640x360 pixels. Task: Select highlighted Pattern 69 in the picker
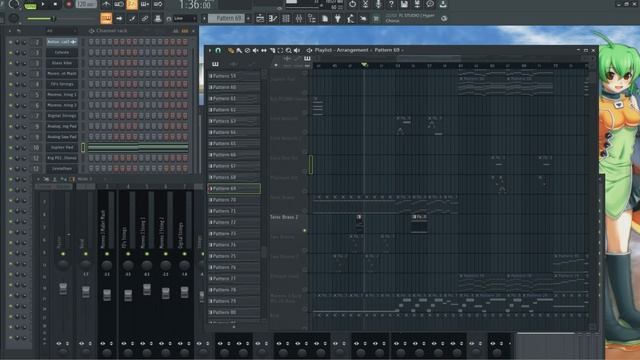point(234,189)
